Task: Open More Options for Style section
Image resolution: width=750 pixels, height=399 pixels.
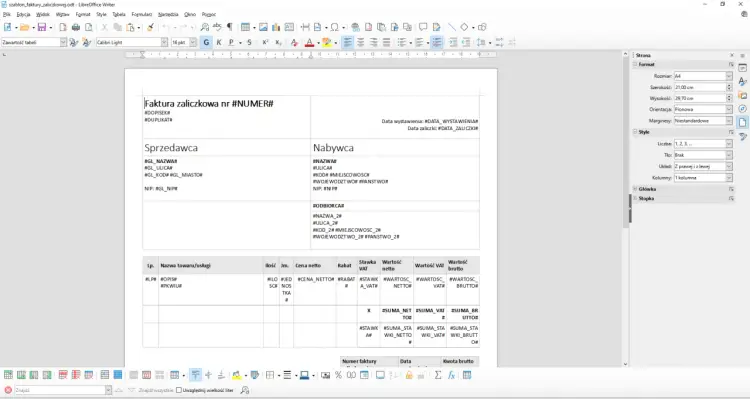Action: pyautogui.click(x=731, y=132)
